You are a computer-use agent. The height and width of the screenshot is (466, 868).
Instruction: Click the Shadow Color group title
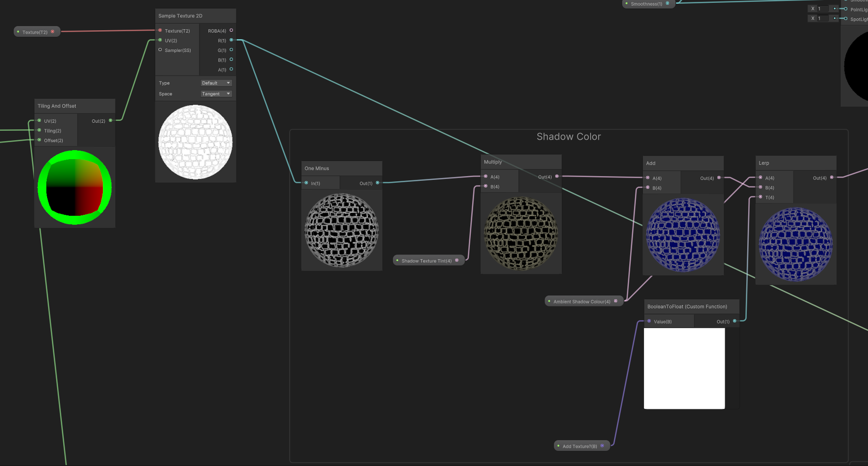[568, 137]
